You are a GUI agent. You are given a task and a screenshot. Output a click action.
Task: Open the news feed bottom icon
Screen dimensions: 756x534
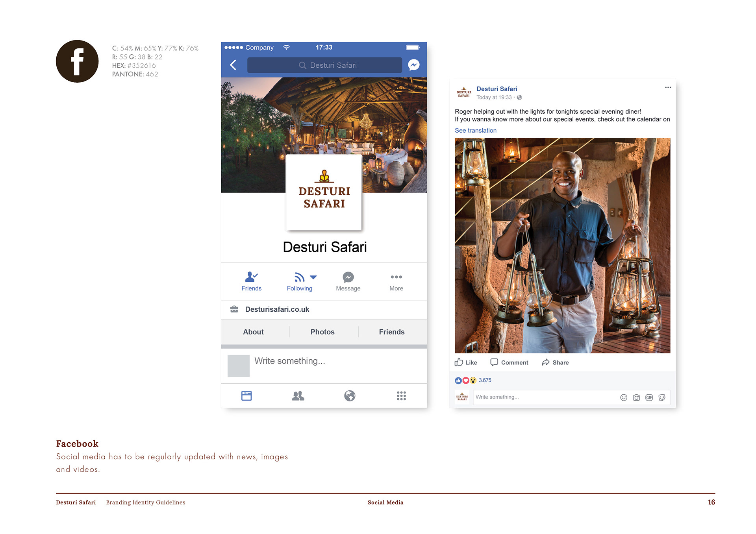click(246, 395)
